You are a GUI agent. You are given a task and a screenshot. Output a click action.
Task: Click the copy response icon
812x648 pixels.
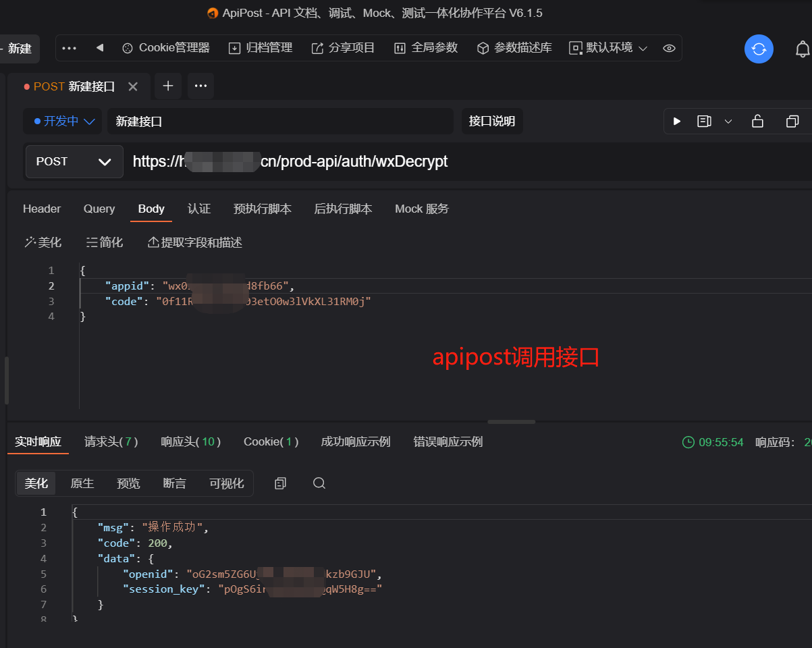pyautogui.click(x=281, y=483)
